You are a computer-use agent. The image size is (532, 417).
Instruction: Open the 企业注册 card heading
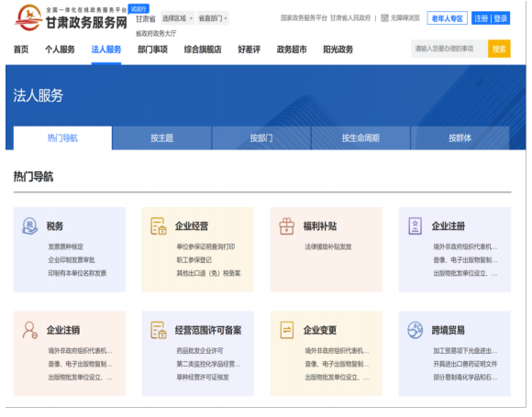point(449,226)
